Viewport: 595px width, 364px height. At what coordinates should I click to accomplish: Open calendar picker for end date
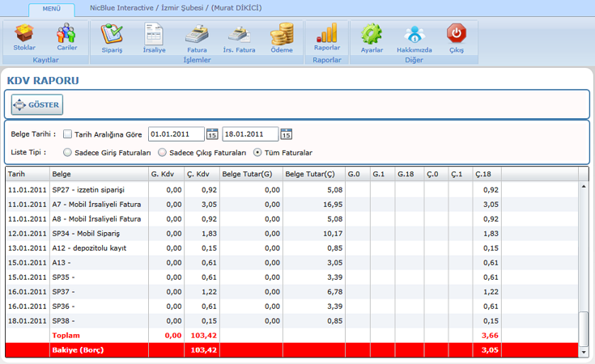coord(286,134)
